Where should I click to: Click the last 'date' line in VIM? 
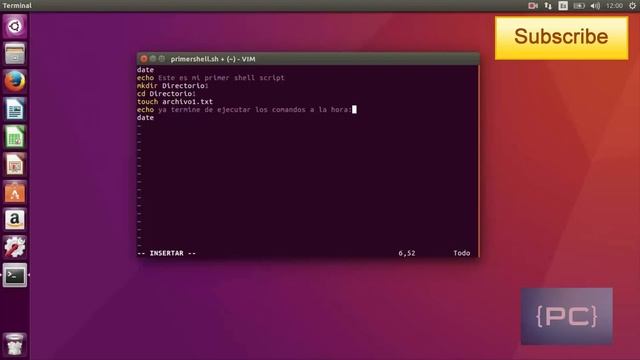(x=145, y=118)
